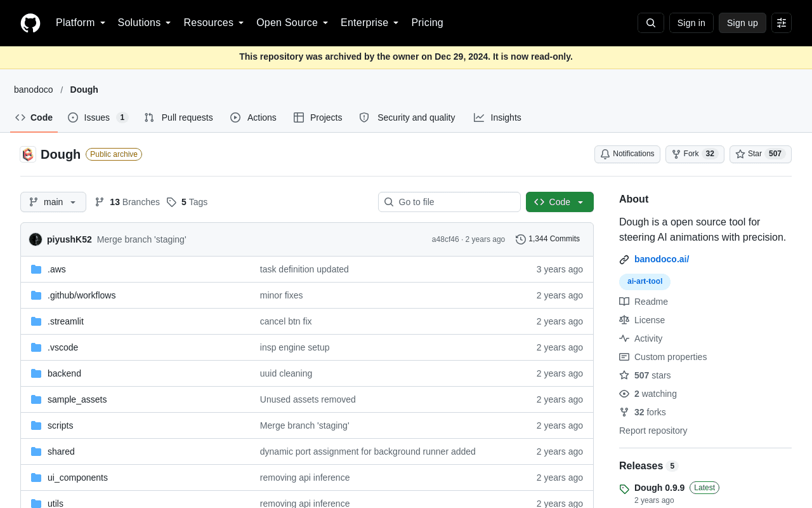Expand the Resources dropdown
This screenshot has height=508, width=812.
[x=214, y=23]
